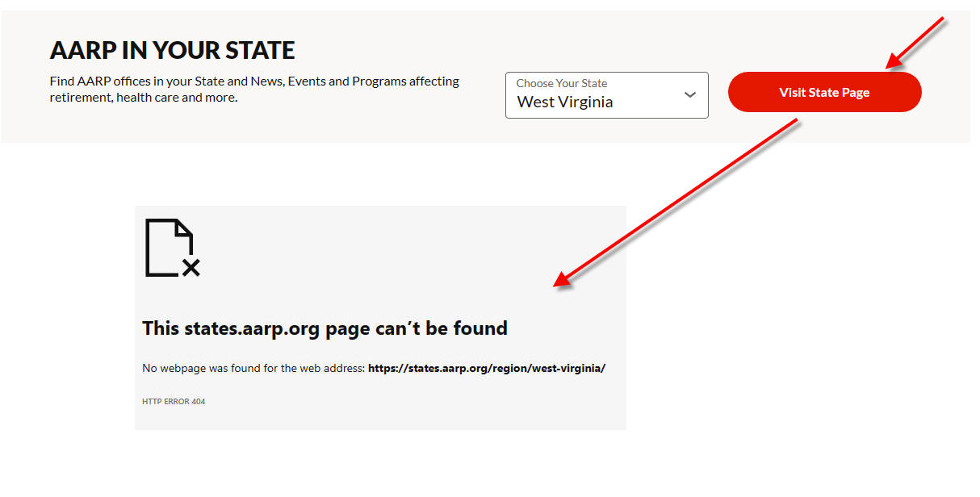The width and height of the screenshot is (980, 497).
Task: Click the upper red arrow annotation
Action: (915, 43)
